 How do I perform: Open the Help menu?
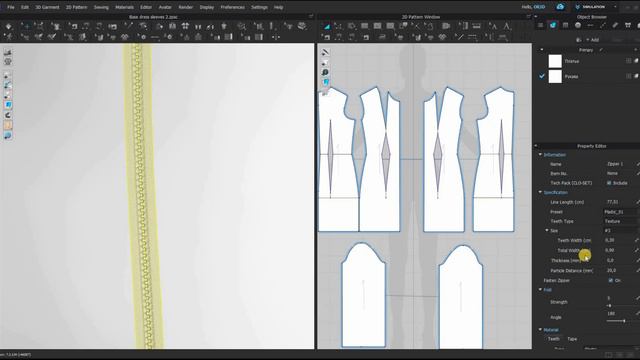coord(278,7)
